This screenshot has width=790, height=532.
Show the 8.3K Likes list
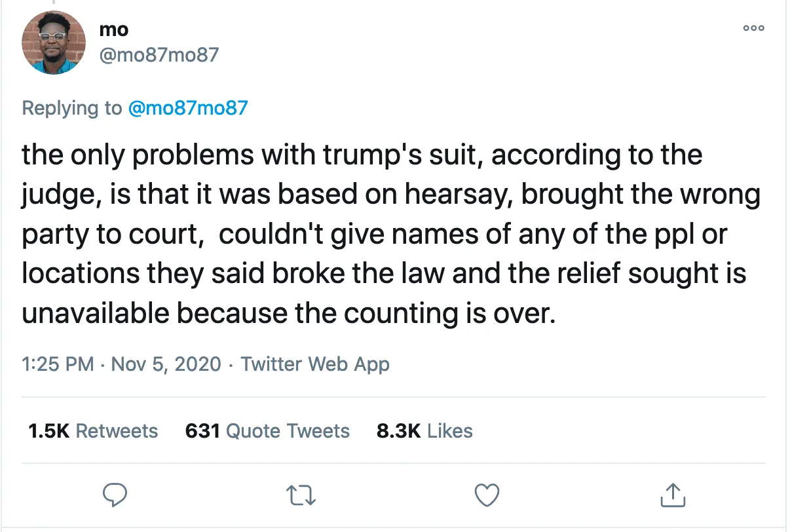424,431
